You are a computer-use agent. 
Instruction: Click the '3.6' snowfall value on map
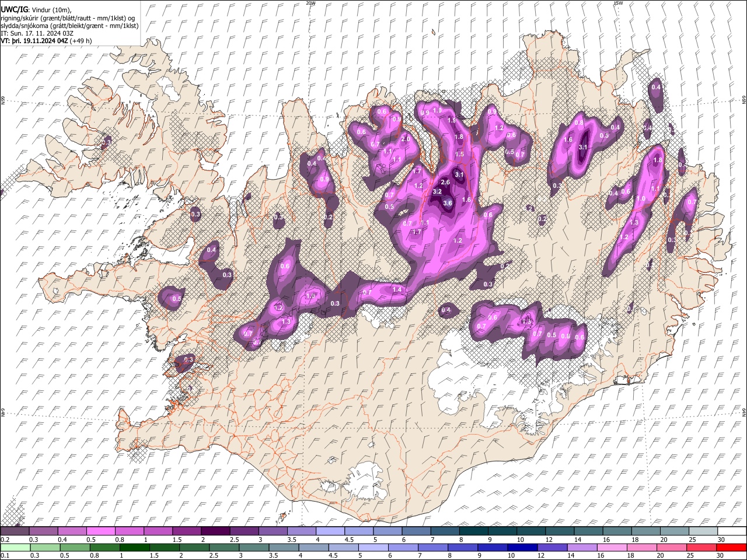(x=448, y=203)
